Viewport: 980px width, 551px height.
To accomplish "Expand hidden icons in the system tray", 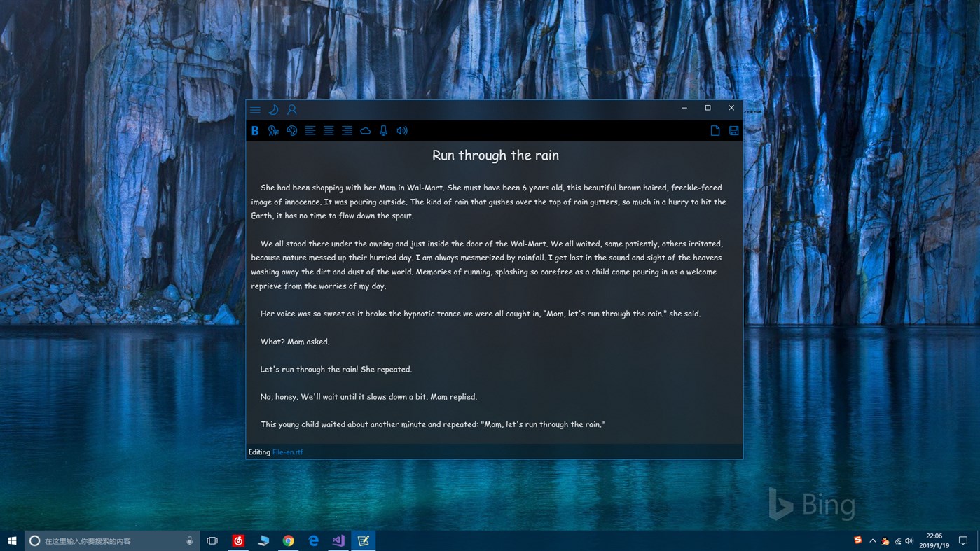I will point(872,540).
